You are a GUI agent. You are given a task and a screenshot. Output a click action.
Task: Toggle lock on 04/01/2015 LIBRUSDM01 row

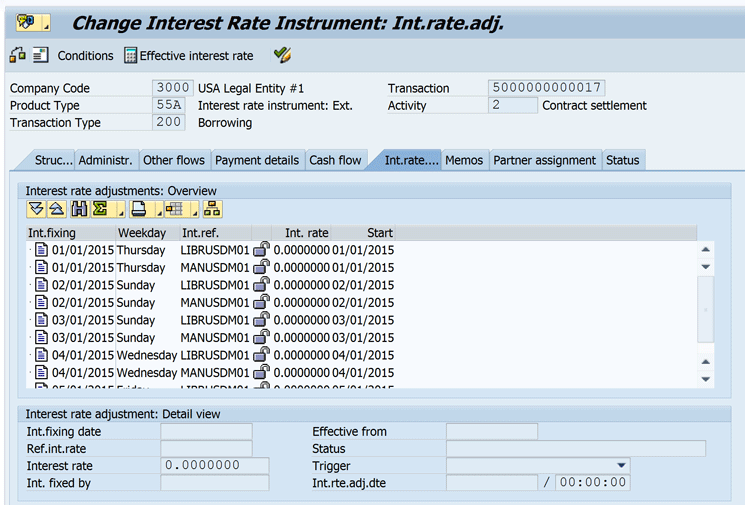pos(261,355)
